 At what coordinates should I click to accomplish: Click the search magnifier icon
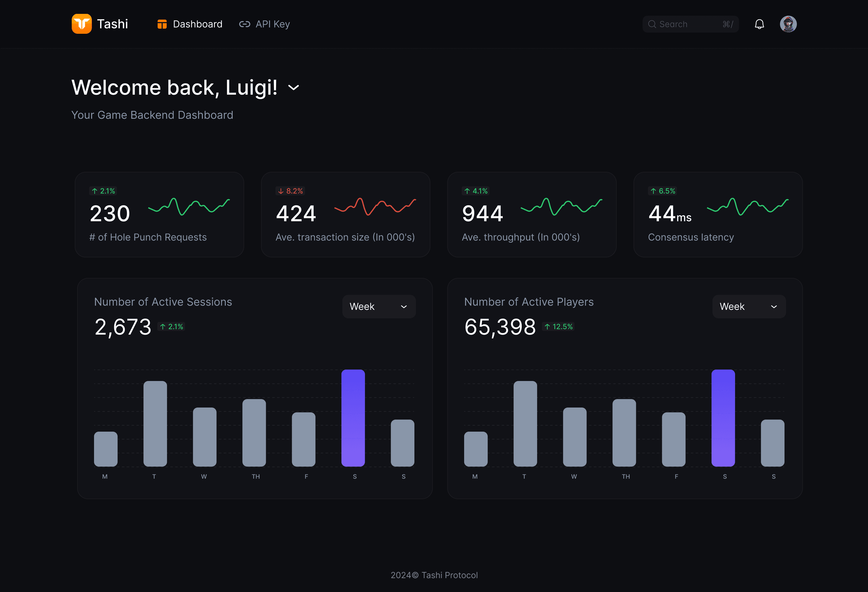[x=652, y=24]
